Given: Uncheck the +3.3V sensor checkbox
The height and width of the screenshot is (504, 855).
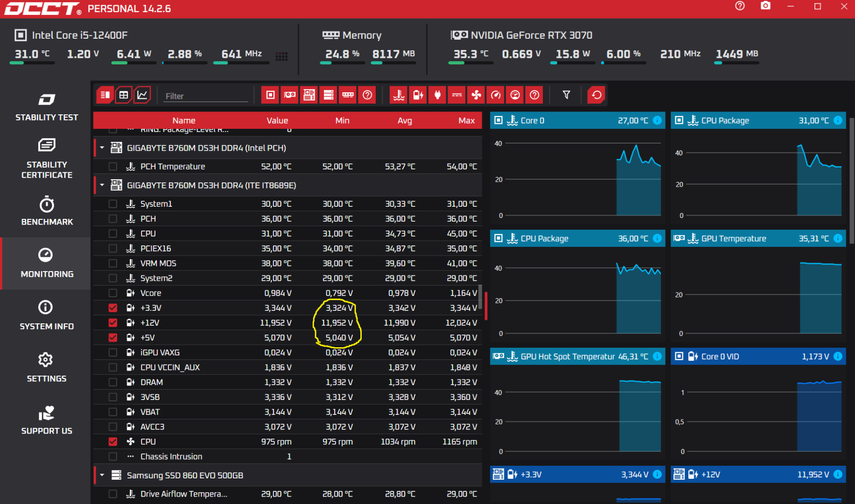Looking at the screenshot, I should (x=113, y=308).
